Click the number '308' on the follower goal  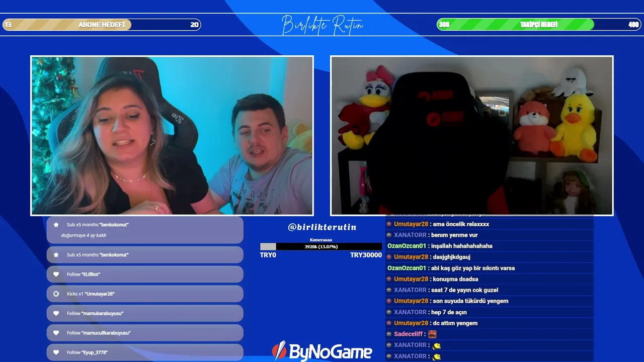444,25
